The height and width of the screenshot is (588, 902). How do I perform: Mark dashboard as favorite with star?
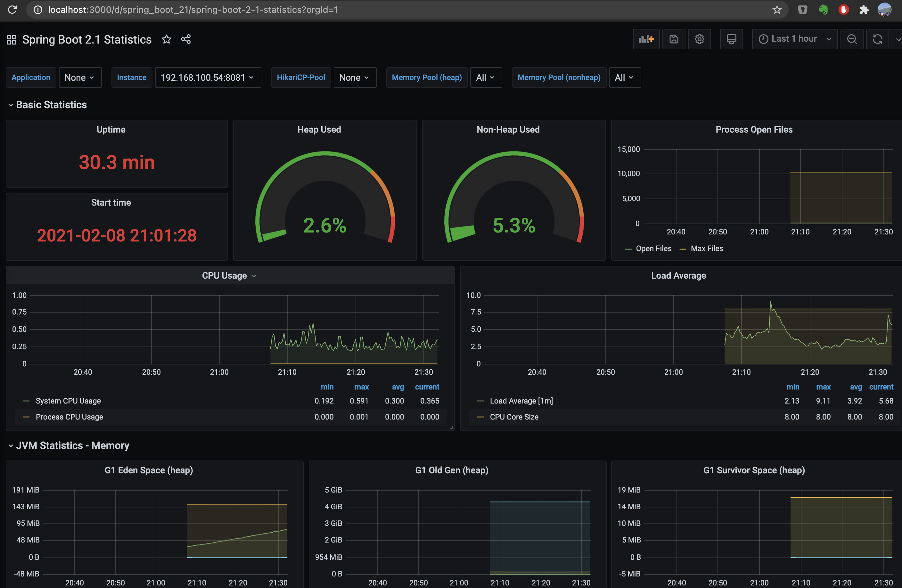[166, 39]
